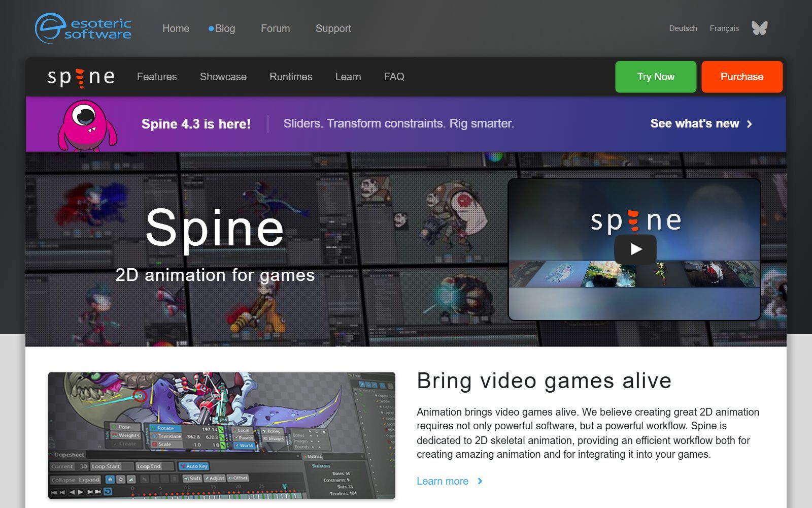Switch language to Deutsch
Screen dimensions: 812x508
pyautogui.click(x=683, y=28)
